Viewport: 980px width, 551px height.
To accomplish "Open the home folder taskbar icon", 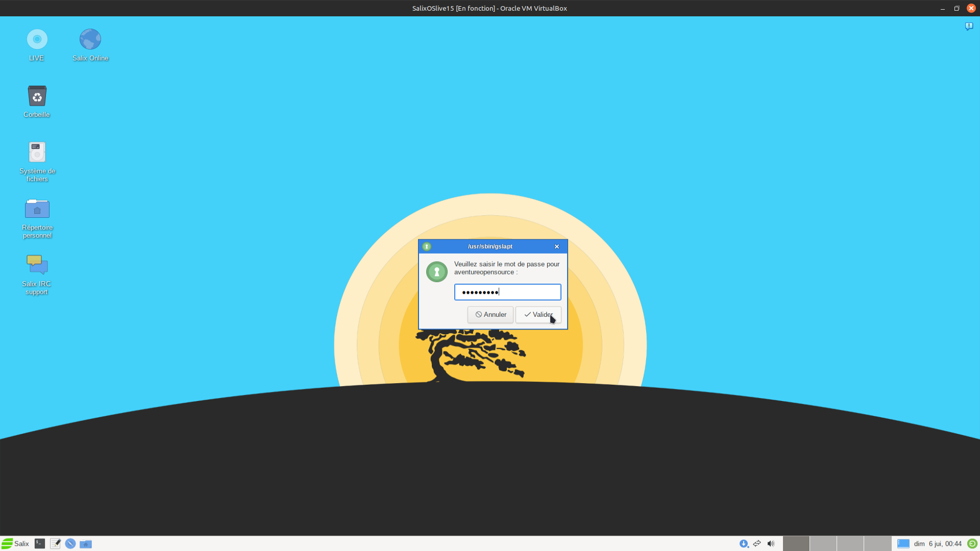I will 86,544.
